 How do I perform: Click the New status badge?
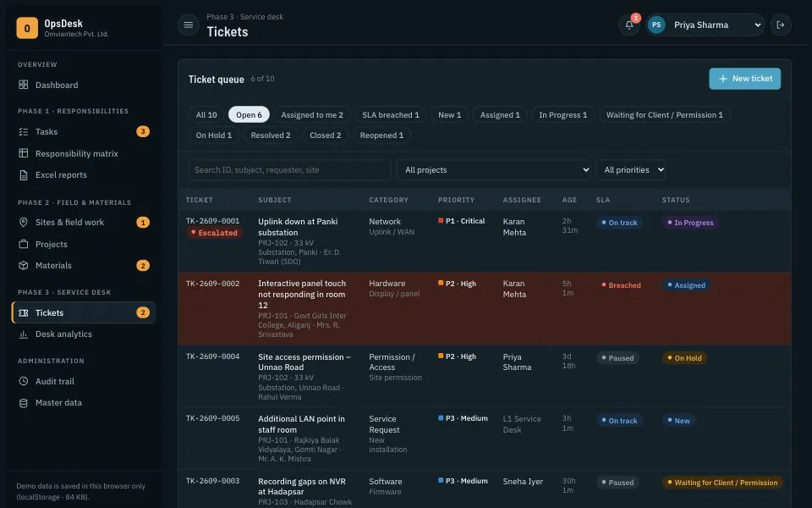(679, 421)
